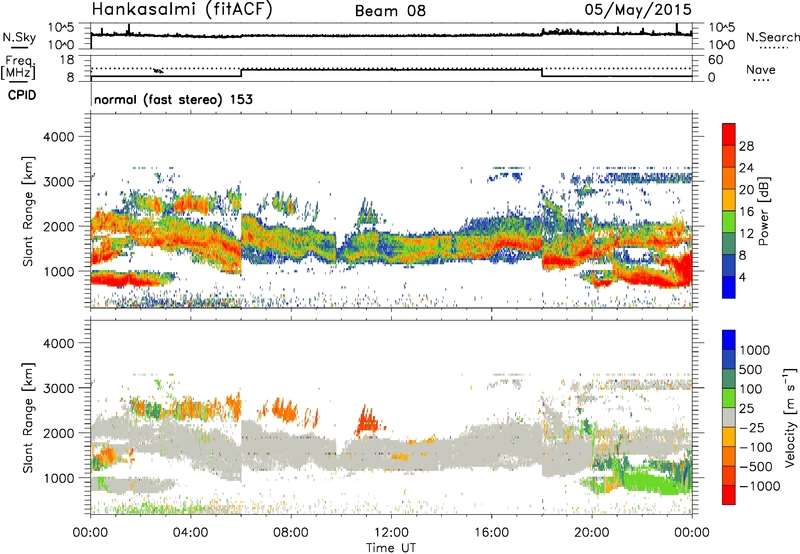Screen dimensions: 800x554
Task: Click the -500 label on Velocity color bar
Action: 756,466
